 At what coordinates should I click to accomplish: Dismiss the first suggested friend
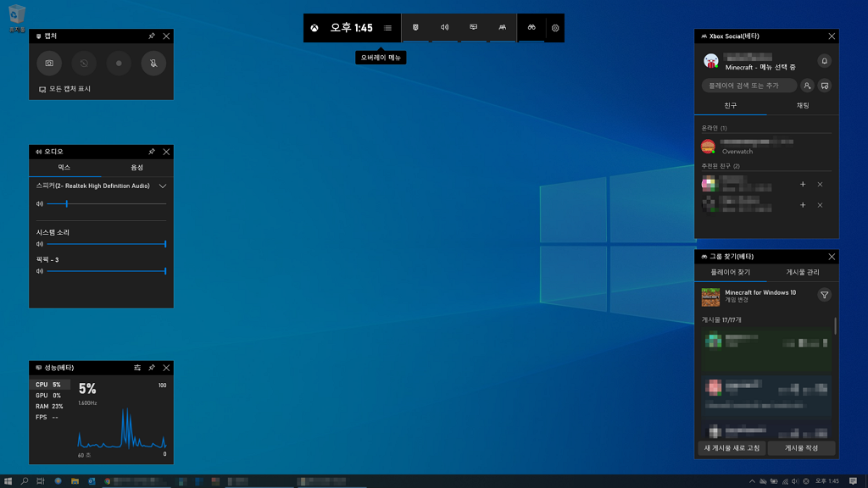click(x=820, y=184)
